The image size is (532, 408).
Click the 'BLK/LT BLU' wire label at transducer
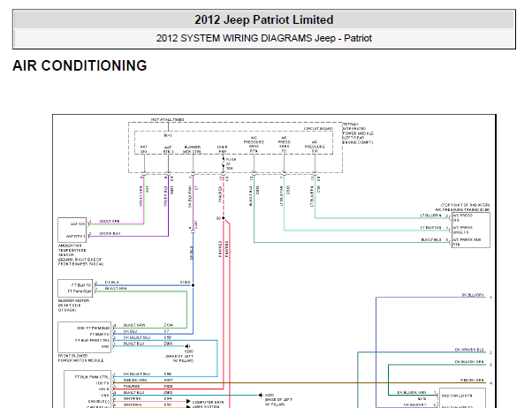click(x=431, y=239)
